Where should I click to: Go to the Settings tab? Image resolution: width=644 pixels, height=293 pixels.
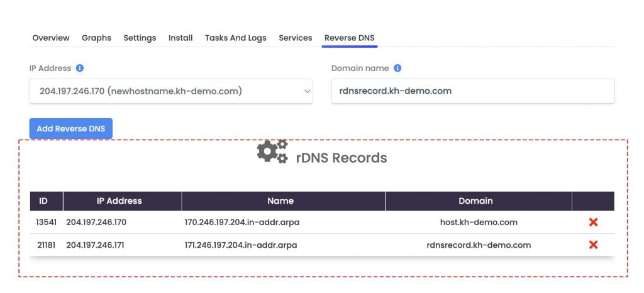(140, 38)
